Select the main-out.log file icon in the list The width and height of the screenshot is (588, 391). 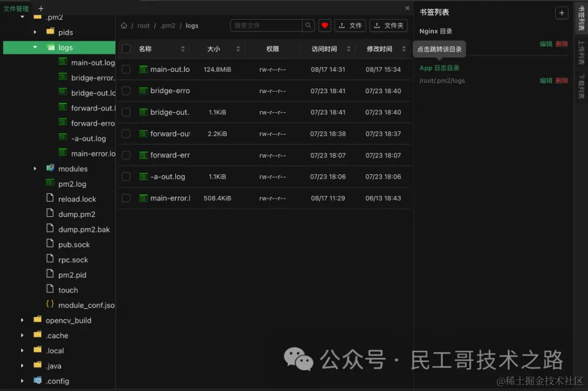143,69
